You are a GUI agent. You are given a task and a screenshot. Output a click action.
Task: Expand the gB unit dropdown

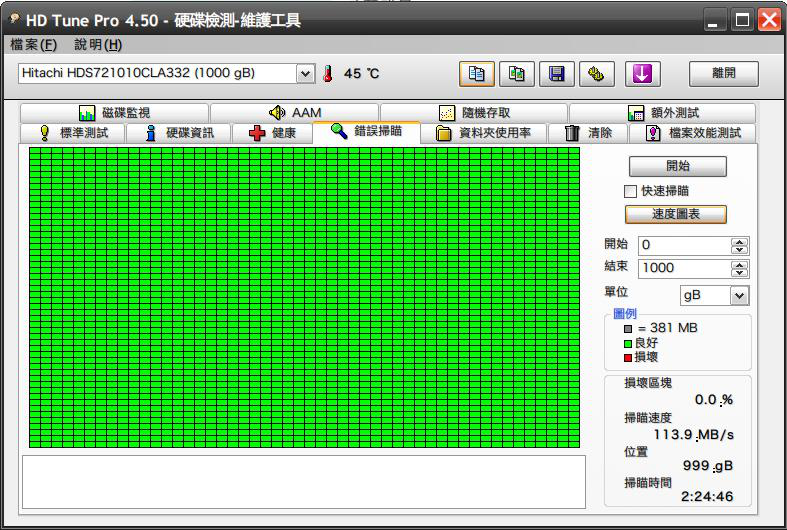coord(739,296)
